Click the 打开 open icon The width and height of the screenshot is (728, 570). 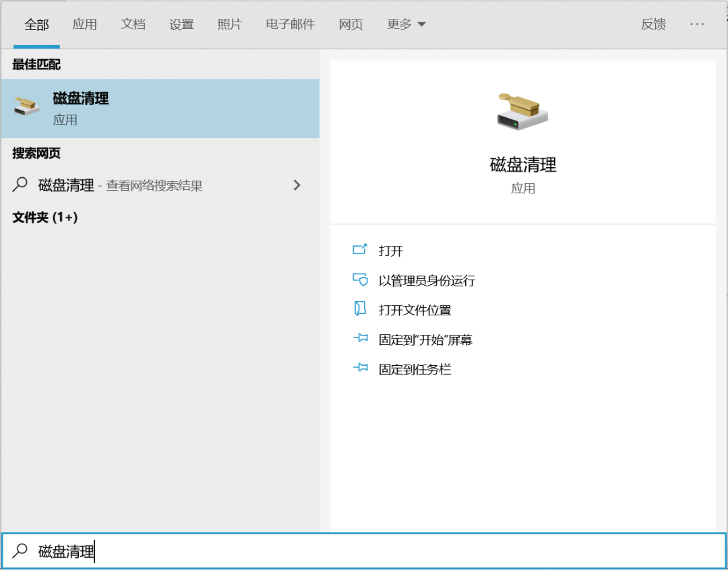coord(360,250)
